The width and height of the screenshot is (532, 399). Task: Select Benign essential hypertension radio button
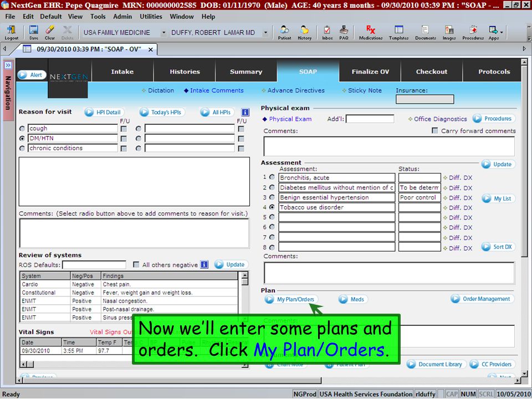pyautogui.click(x=272, y=197)
